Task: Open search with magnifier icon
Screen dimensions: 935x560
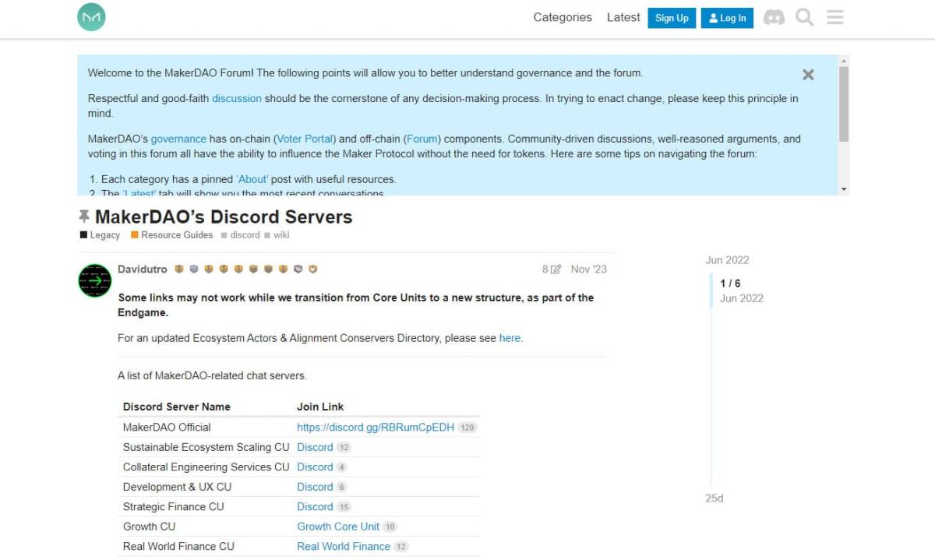Action: pyautogui.click(x=804, y=17)
